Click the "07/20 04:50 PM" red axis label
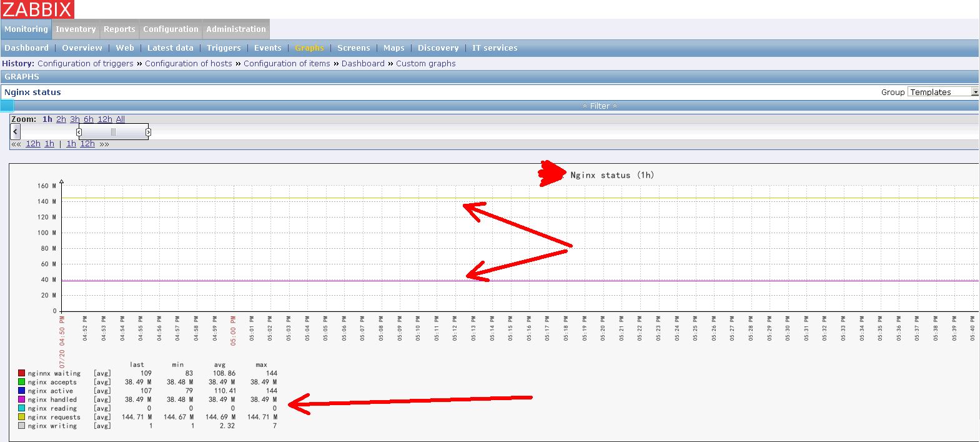The width and height of the screenshot is (980, 442). click(x=62, y=342)
